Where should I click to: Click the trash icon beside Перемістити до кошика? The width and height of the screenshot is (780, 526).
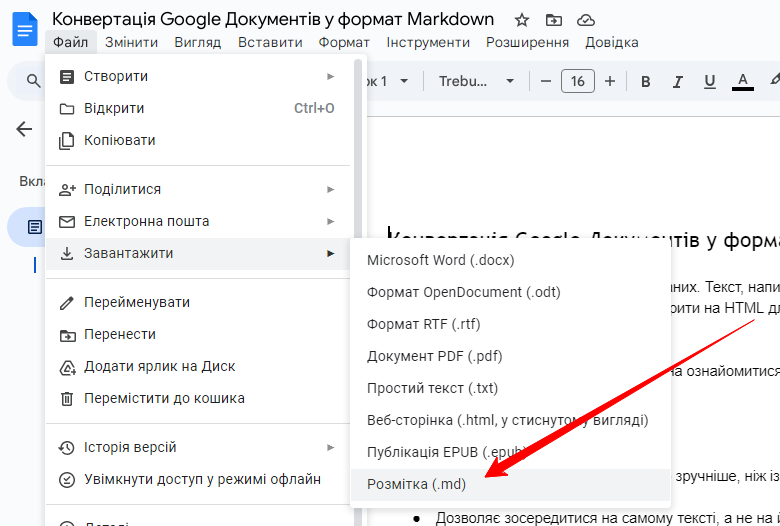pyautogui.click(x=67, y=399)
